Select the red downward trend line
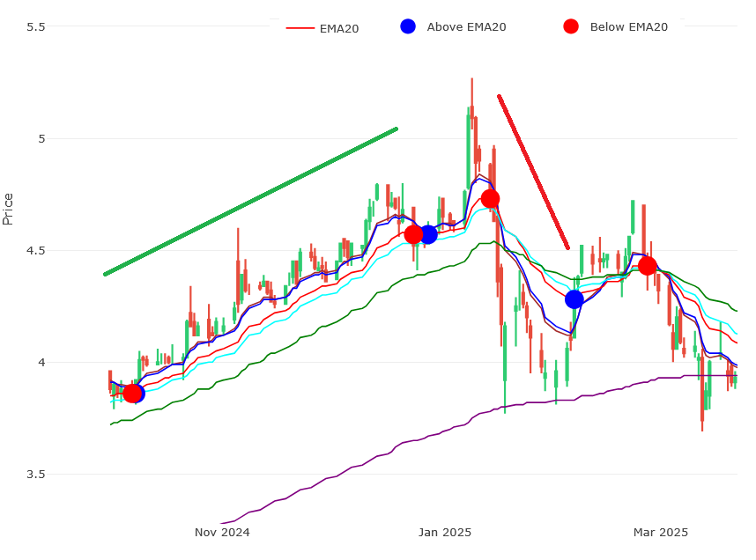Viewport: 756px width, 560px height. click(x=533, y=172)
